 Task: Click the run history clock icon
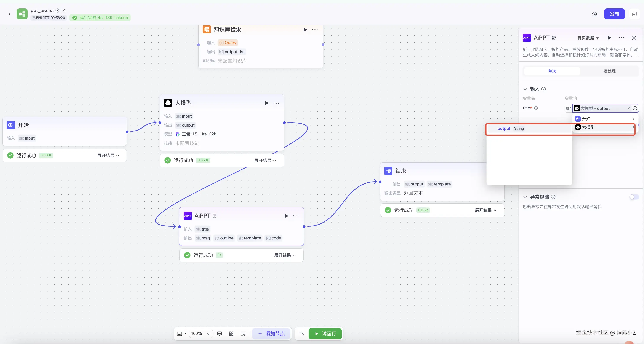point(594,14)
